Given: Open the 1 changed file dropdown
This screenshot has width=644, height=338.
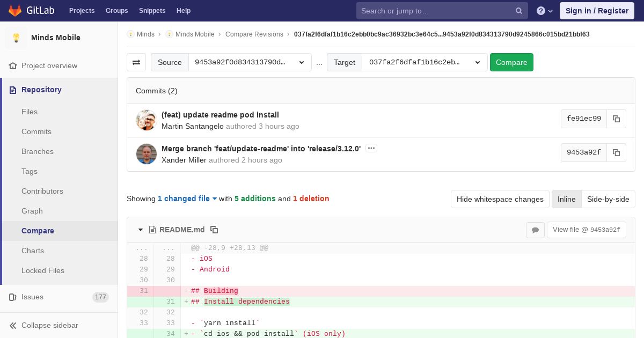Looking at the screenshot, I should [187, 199].
